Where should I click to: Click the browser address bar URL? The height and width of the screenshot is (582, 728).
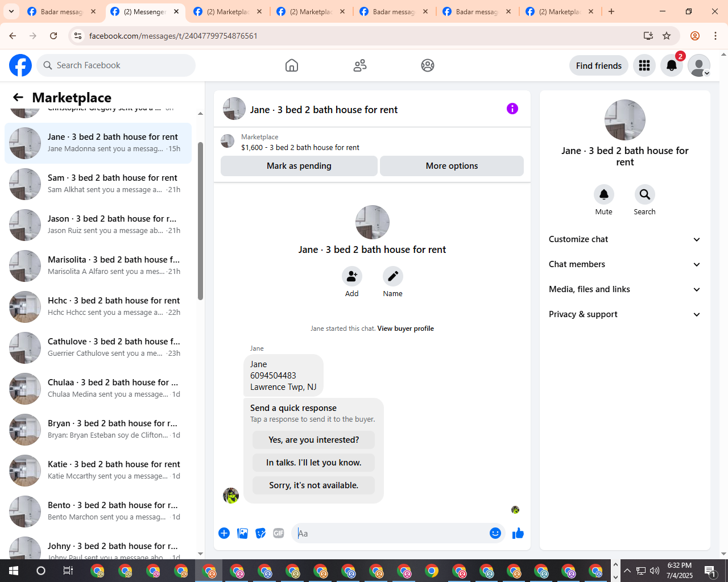point(173,36)
